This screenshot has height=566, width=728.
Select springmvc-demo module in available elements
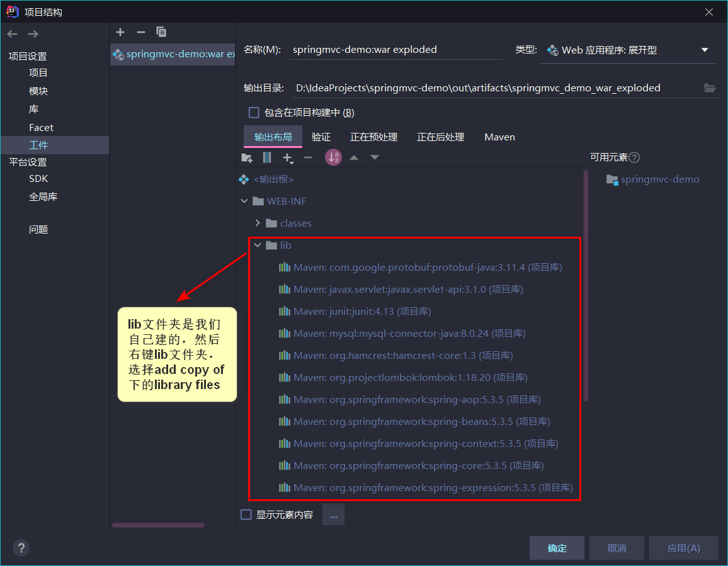pos(653,179)
